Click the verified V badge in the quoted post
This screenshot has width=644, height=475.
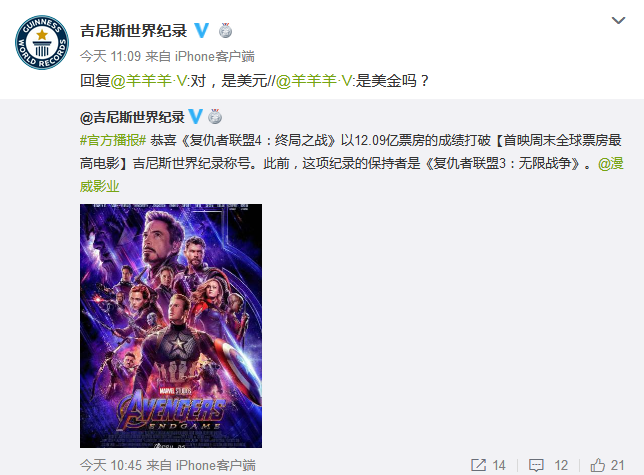pyautogui.click(x=196, y=117)
